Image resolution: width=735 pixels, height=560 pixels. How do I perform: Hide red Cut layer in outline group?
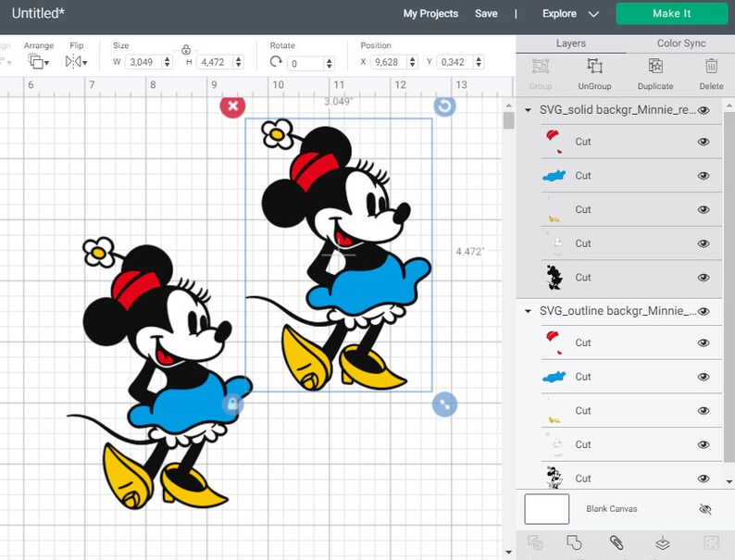(x=704, y=343)
